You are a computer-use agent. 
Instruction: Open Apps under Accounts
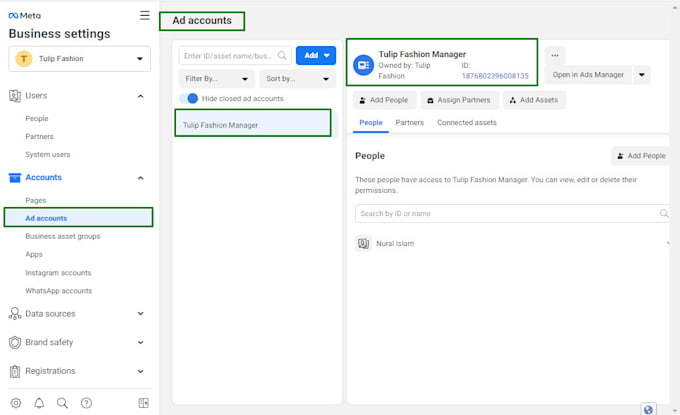coord(34,254)
